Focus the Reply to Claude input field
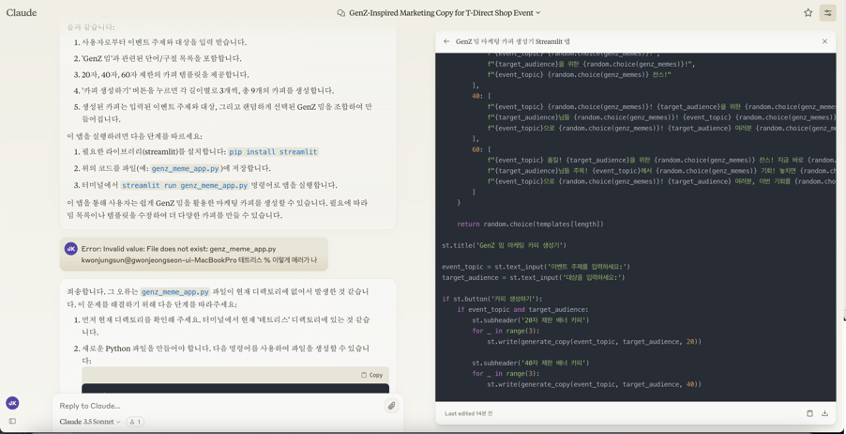846x434 pixels. [219, 406]
